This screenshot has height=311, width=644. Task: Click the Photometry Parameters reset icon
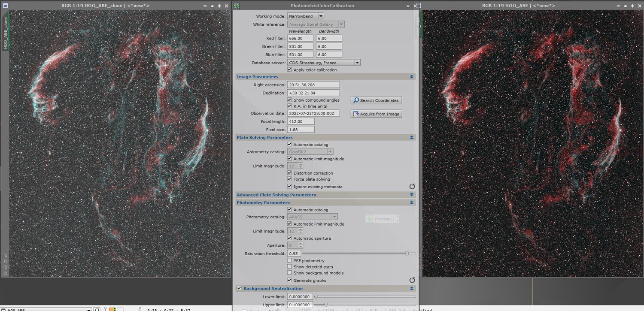[x=412, y=280]
